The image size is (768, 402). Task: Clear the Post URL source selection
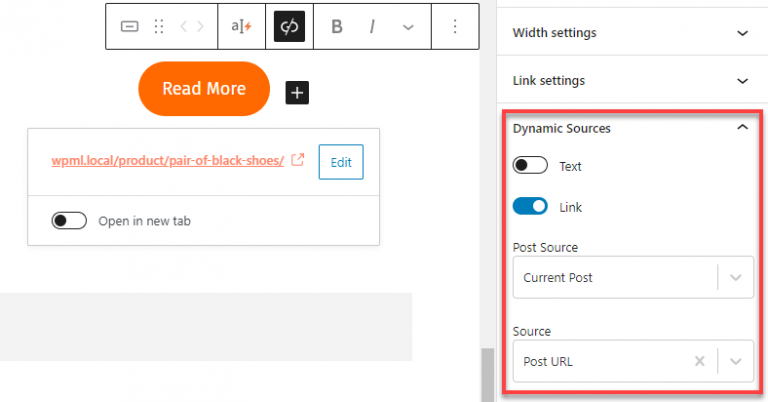coord(700,361)
